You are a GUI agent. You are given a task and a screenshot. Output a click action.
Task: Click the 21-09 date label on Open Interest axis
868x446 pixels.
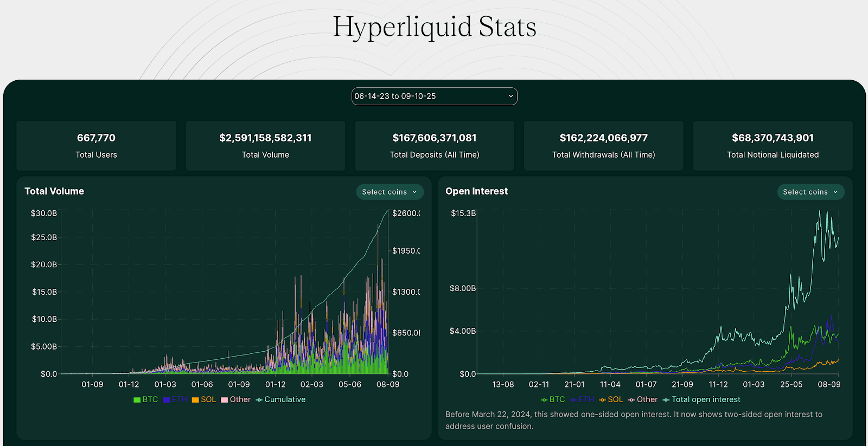682,384
